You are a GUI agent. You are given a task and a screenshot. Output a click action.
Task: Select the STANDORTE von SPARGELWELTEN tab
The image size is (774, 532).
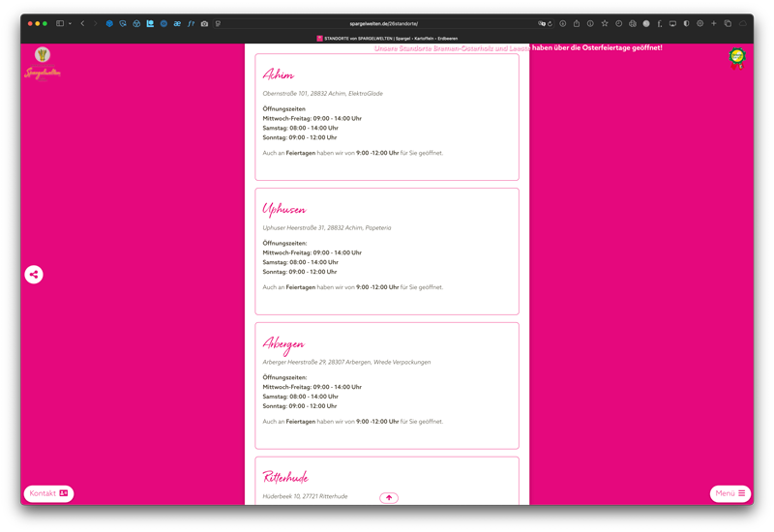387,38
